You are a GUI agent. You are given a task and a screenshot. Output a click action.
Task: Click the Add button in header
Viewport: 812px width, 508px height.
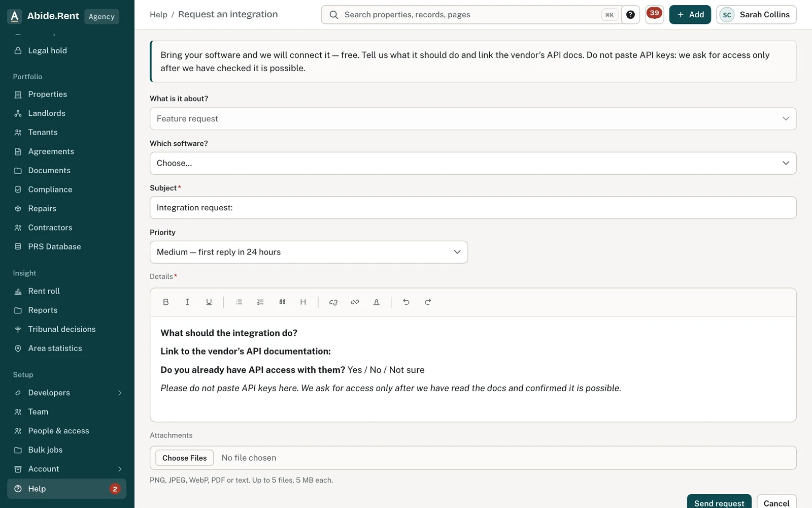pos(690,15)
